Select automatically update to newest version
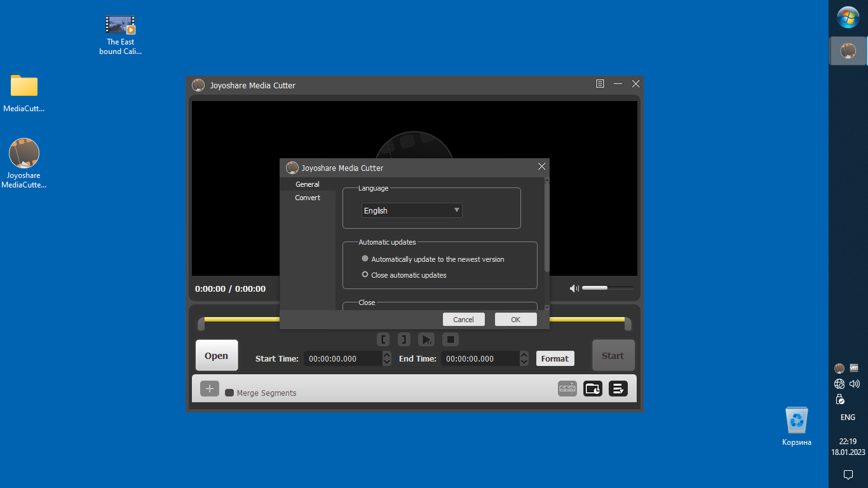The width and height of the screenshot is (868, 488). coord(365,259)
